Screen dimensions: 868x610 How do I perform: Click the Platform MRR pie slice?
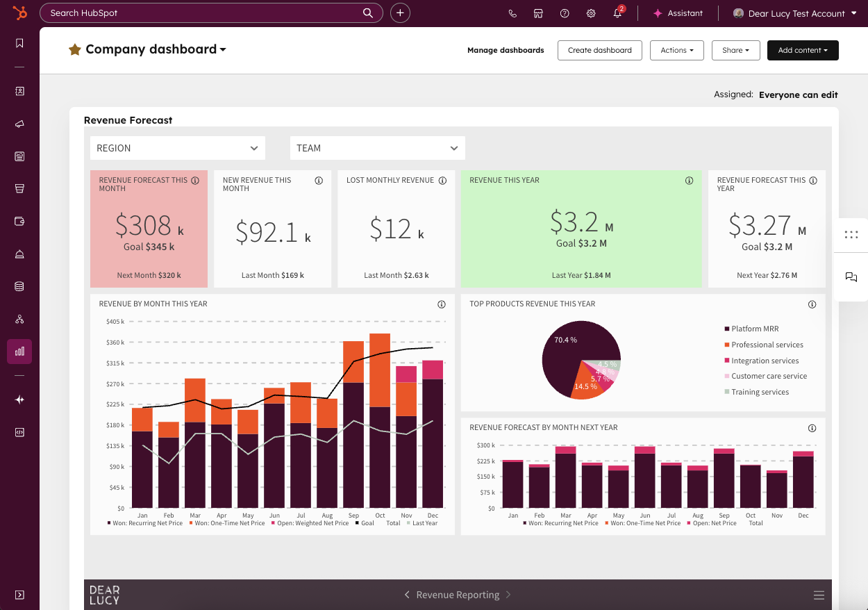coord(562,351)
